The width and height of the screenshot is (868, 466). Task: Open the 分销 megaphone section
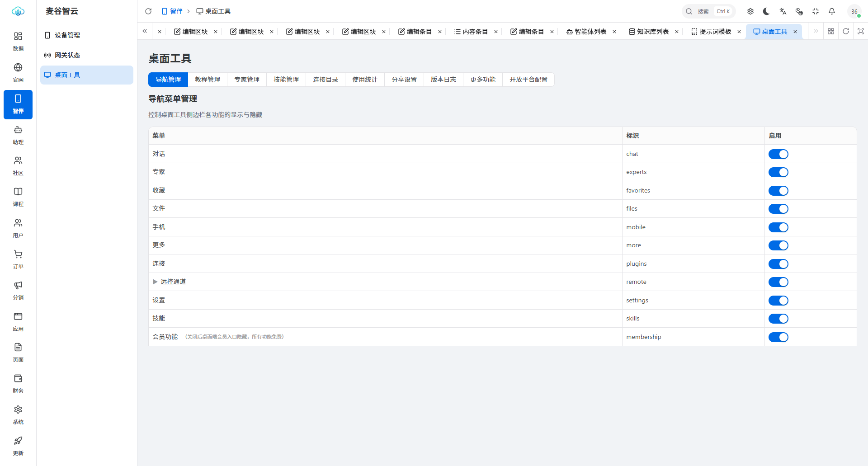[18, 291]
